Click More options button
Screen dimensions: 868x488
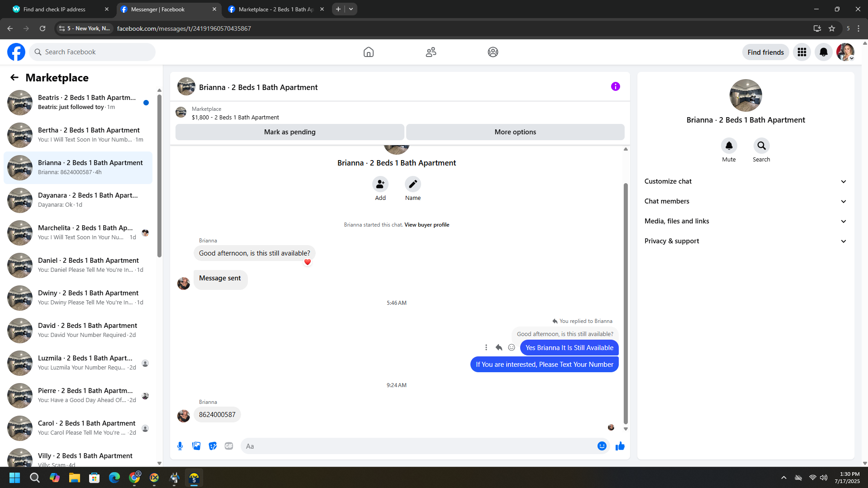[515, 132]
